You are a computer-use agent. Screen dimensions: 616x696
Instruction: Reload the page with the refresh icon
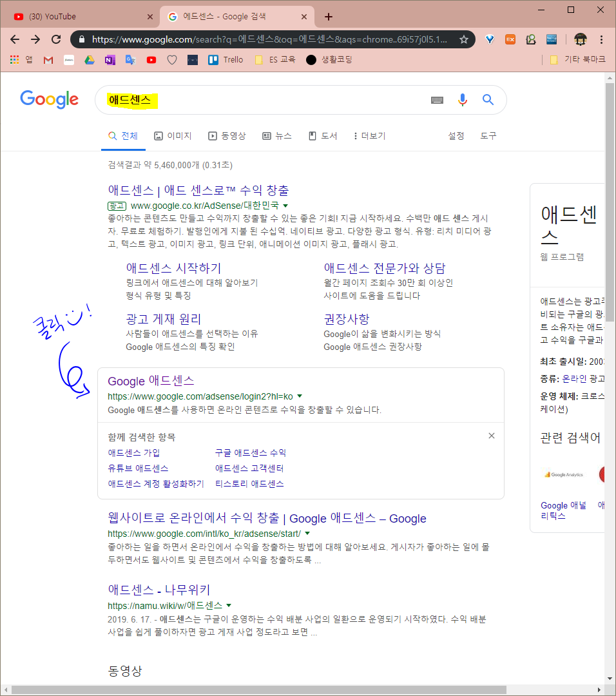coord(56,39)
